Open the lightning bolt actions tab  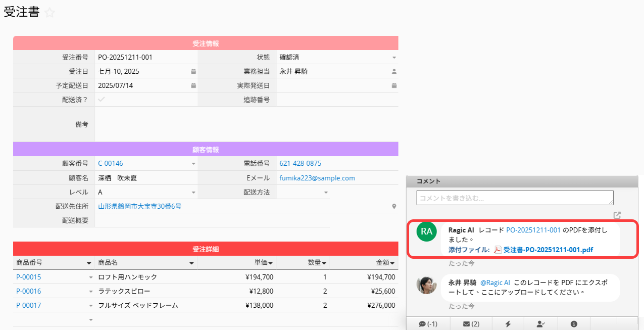(x=507, y=324)
